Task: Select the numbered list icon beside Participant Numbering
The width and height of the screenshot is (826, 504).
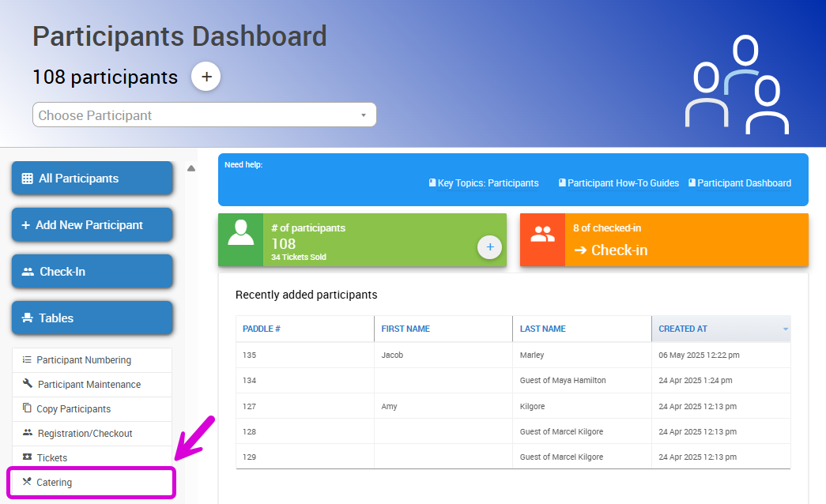Action: coord(26,358)
